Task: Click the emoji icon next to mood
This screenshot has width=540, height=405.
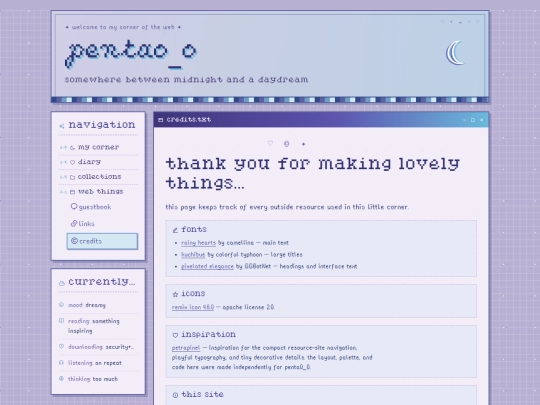Action: click(61, 304)
